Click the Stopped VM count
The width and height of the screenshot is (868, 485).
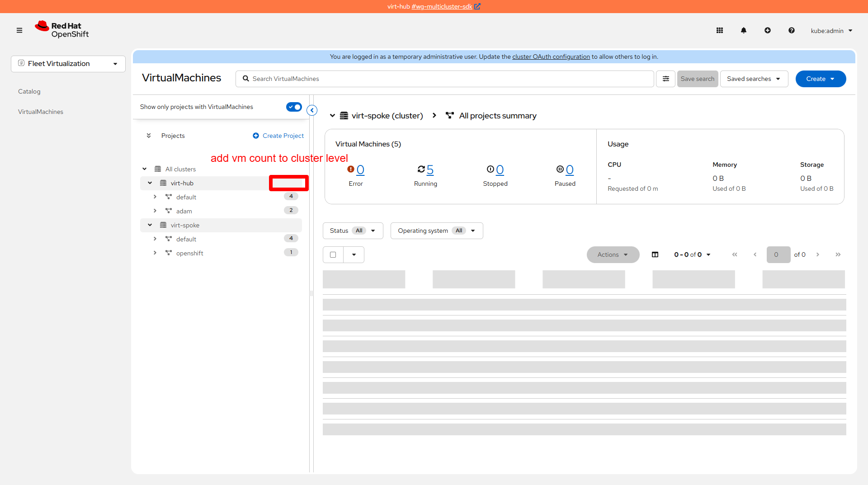[500, 170]
